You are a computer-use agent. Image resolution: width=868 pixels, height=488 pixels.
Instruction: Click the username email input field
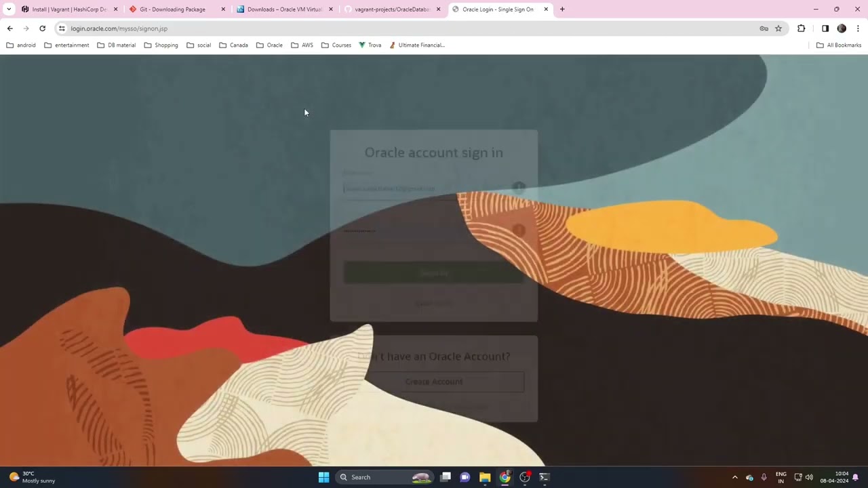coord(434,188)
